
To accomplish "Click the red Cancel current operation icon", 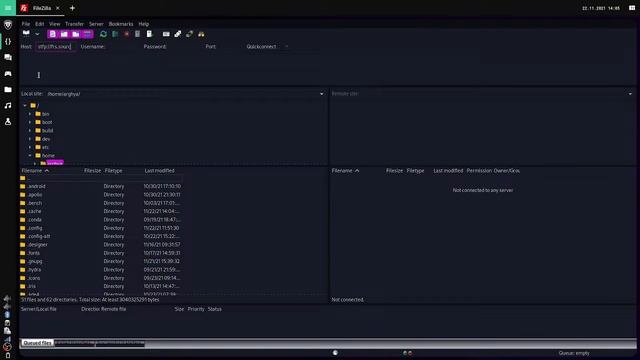I will (127, 34).
